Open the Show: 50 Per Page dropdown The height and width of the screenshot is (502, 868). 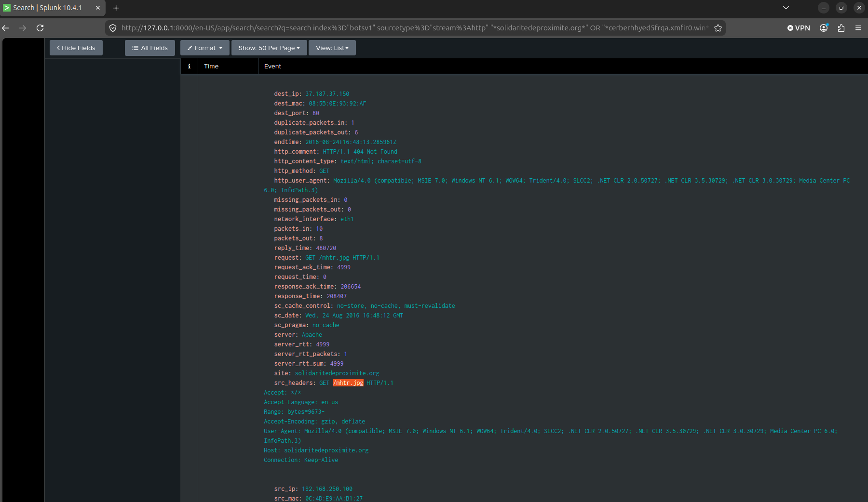point(269,48)
